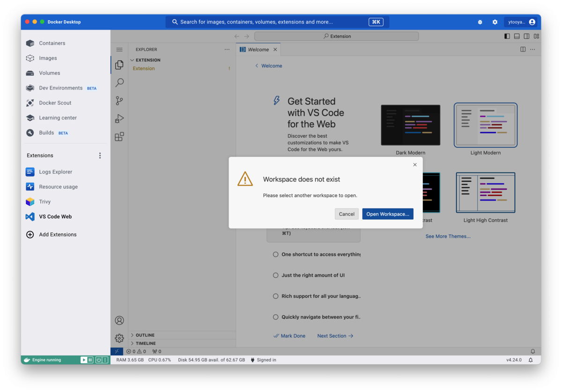Open the Run and Debug activity icon
The image size is (562, 392).
point(119,118)
